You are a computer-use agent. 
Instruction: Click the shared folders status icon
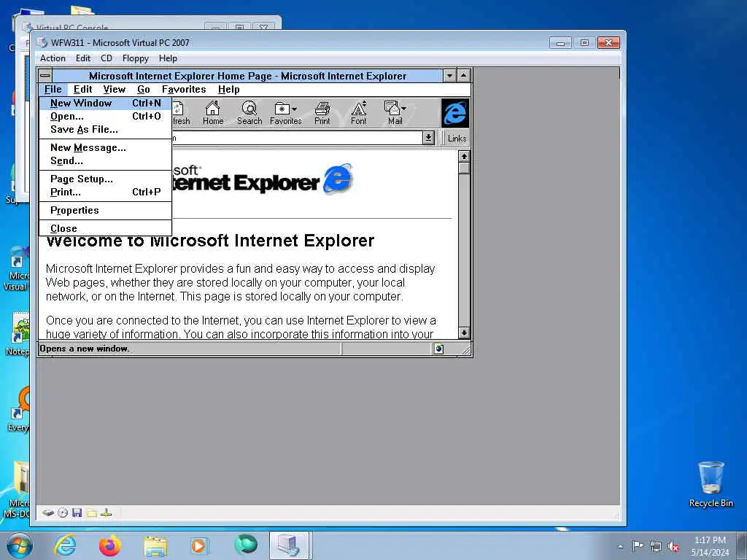pyautogui.click(x=92, y=513)
